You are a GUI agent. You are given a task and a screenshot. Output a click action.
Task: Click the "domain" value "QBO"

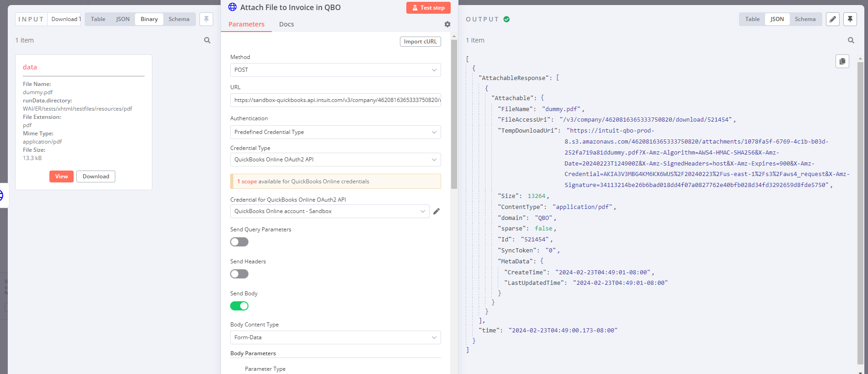[x=544, y=218]
